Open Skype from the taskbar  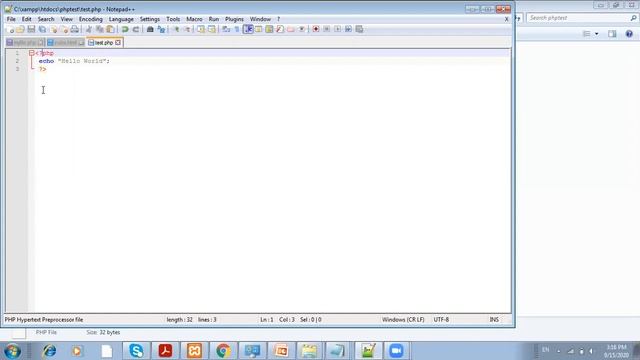point(136,351)
